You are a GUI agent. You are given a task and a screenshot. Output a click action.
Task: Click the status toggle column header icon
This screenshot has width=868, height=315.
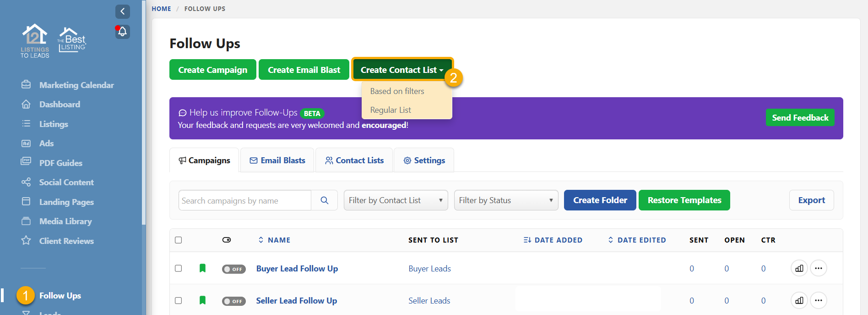tap(227, 240)
